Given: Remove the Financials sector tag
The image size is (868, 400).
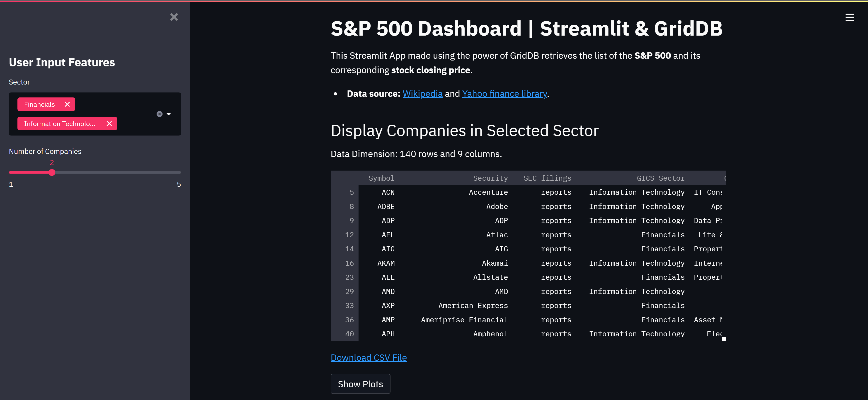Looking at the screenshot, I should 67,104.
